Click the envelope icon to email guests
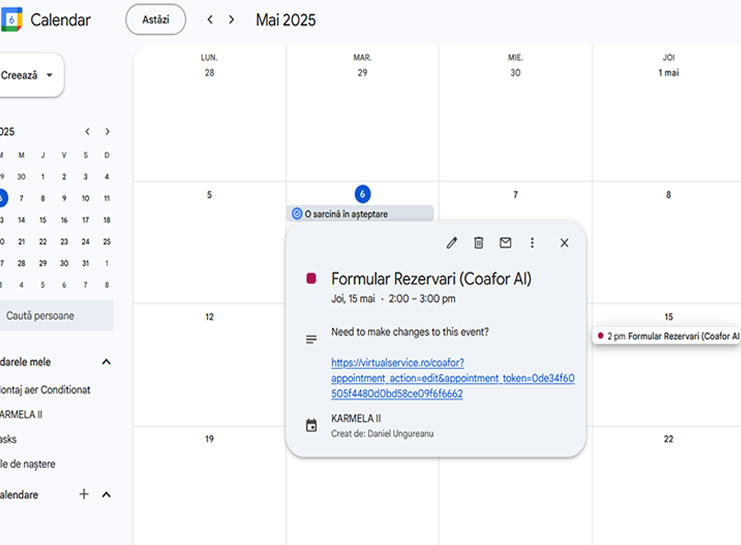Screen dimensions: 741x545 click(x=506, y=243)
